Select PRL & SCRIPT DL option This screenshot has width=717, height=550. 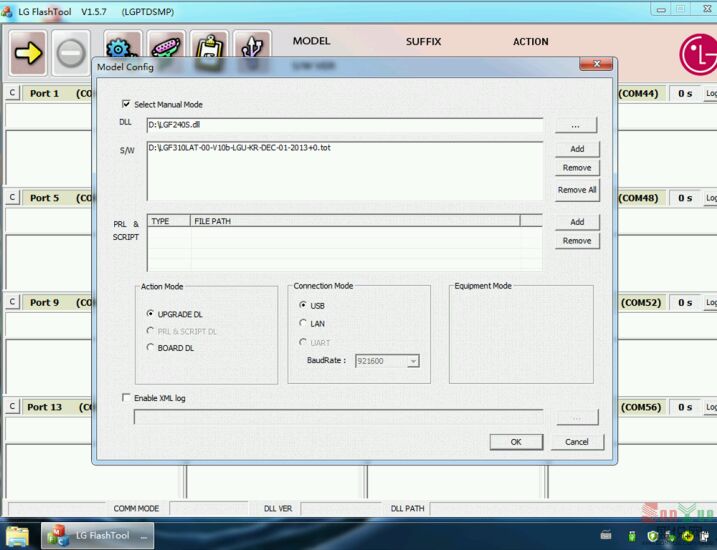[150, 331]
